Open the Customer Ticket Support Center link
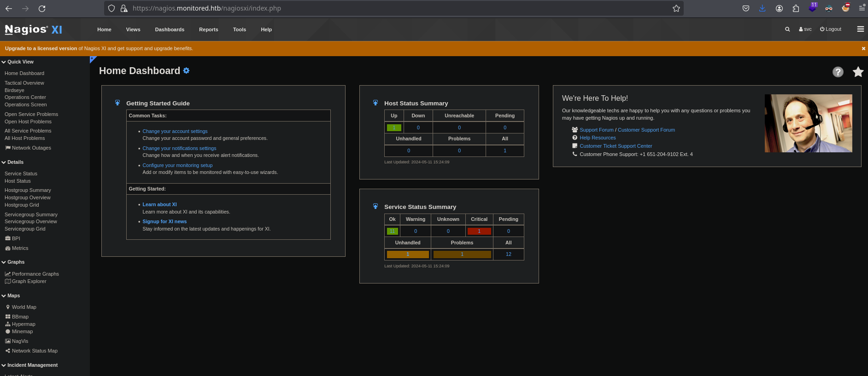Viewport: 868px width, 376px height. click(x=616, y=146)
